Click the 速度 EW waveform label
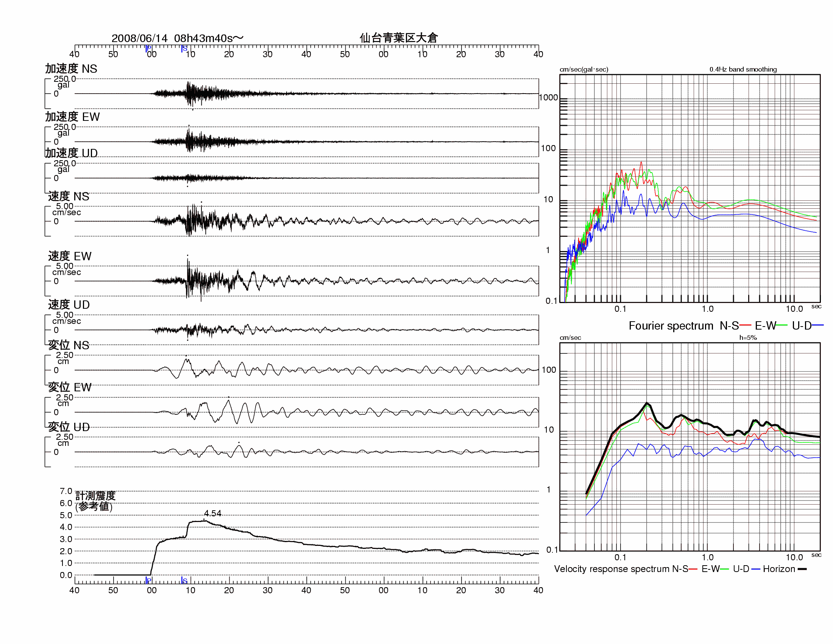833x644 pixels. [70, 256]
